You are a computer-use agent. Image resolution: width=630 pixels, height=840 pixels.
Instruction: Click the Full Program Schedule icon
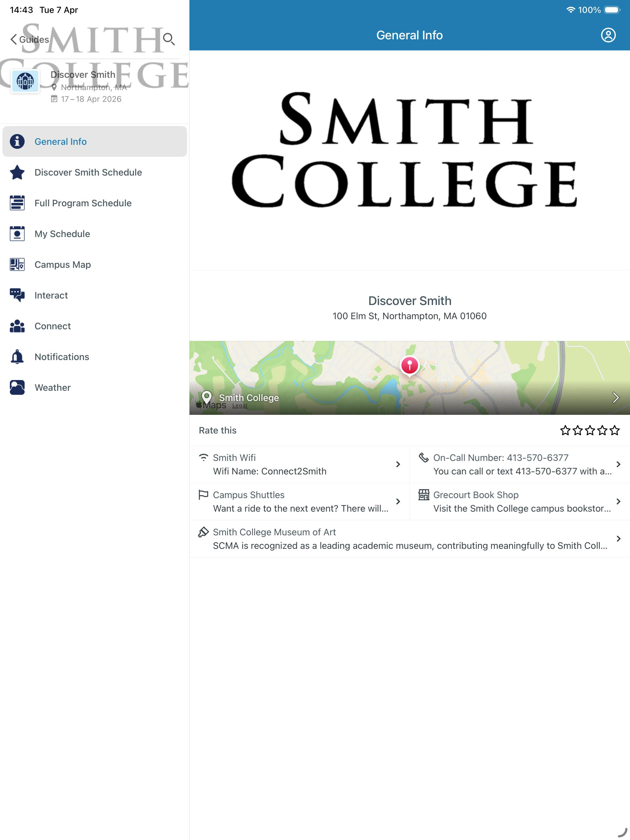click(17, 203)
